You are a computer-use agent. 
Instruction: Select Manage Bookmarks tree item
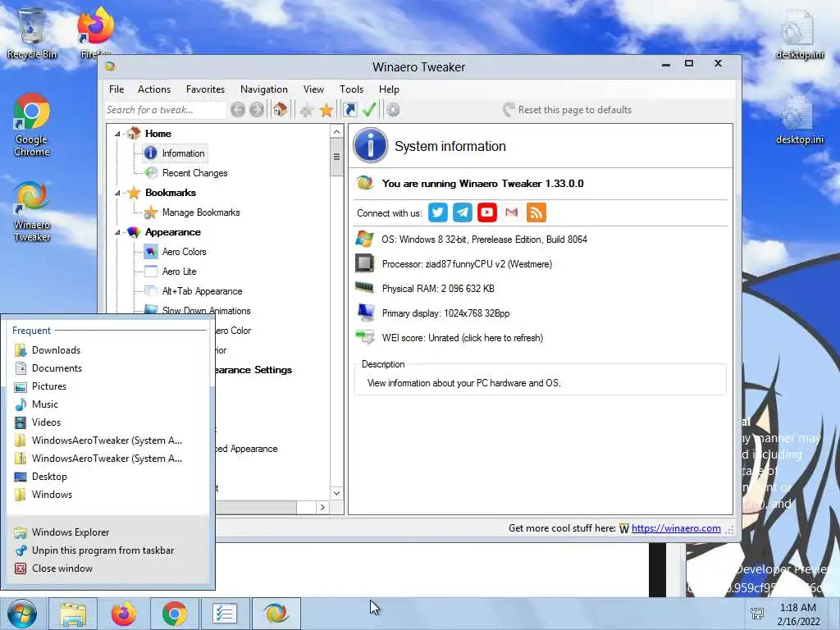201,212
